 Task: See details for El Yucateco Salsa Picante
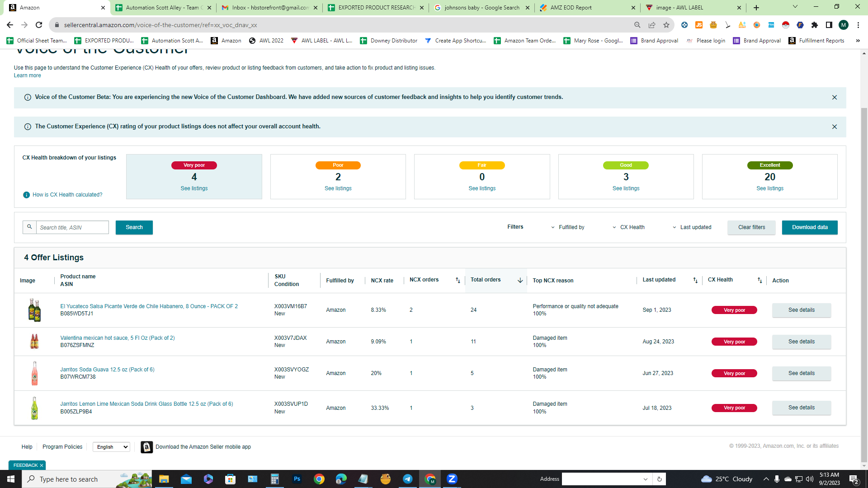802,310
